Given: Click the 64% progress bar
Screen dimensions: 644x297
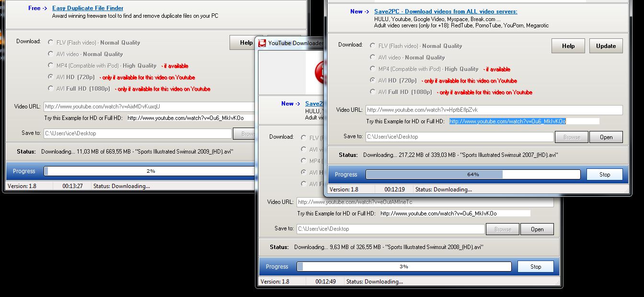Looking at the screenshot, I should pyautogui.click(x=474, y=174).
